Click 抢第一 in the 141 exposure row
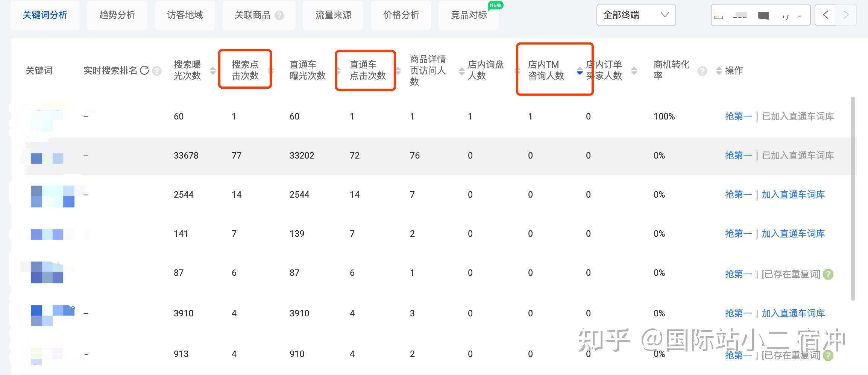The height and width of the screenshot is (375, 868). tap(738, 234)
